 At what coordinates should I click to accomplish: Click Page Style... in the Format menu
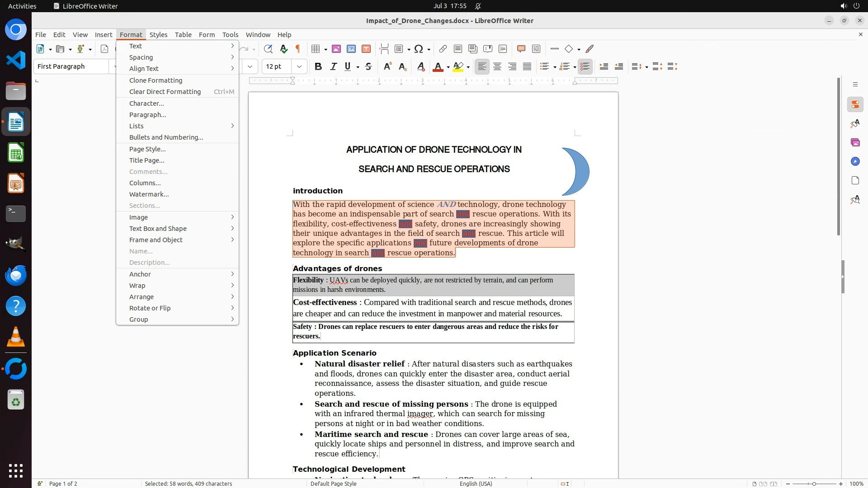click(147, 149)
